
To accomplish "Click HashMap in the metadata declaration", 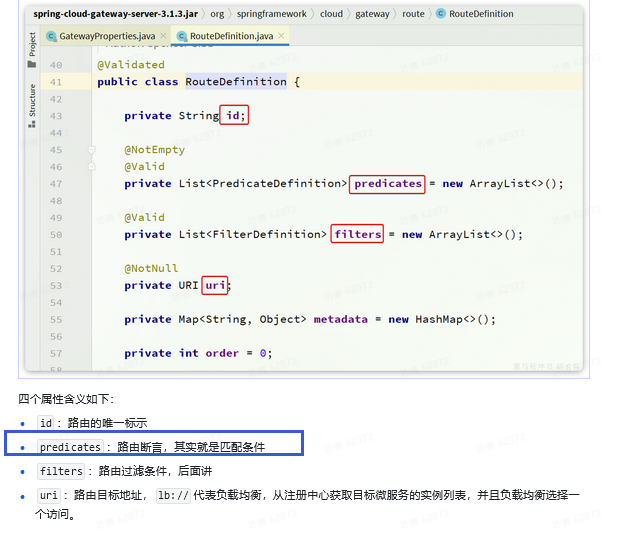I will coord(439,319).
